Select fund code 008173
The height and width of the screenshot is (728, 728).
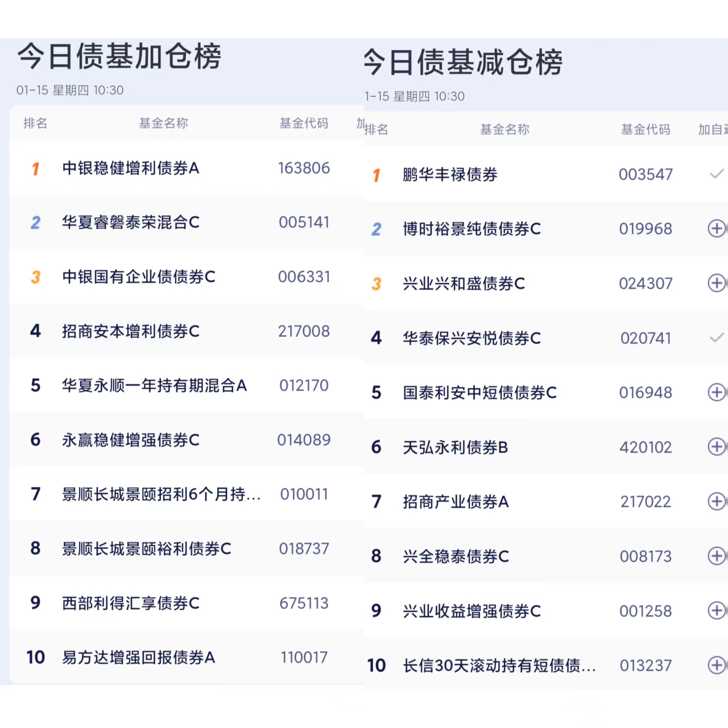point(646,557)
